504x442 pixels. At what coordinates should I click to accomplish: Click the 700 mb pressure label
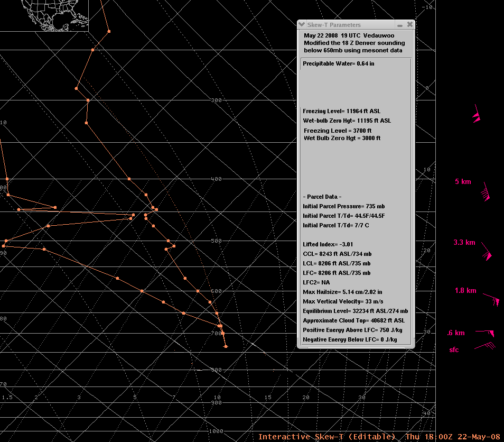pyautogui.click(x=216, y=334)
